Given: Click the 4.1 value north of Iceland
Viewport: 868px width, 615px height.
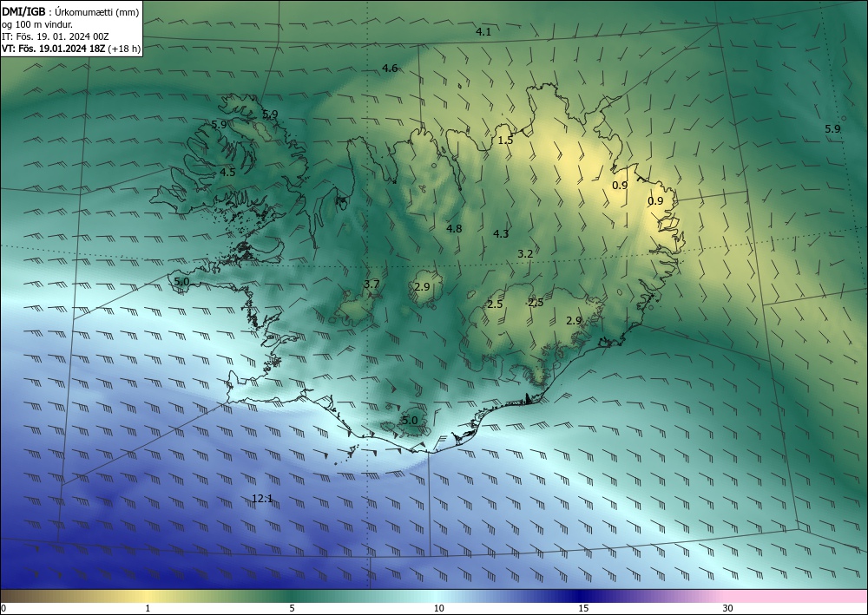Looking at the screenshot, I should click(x=483, y=32).
